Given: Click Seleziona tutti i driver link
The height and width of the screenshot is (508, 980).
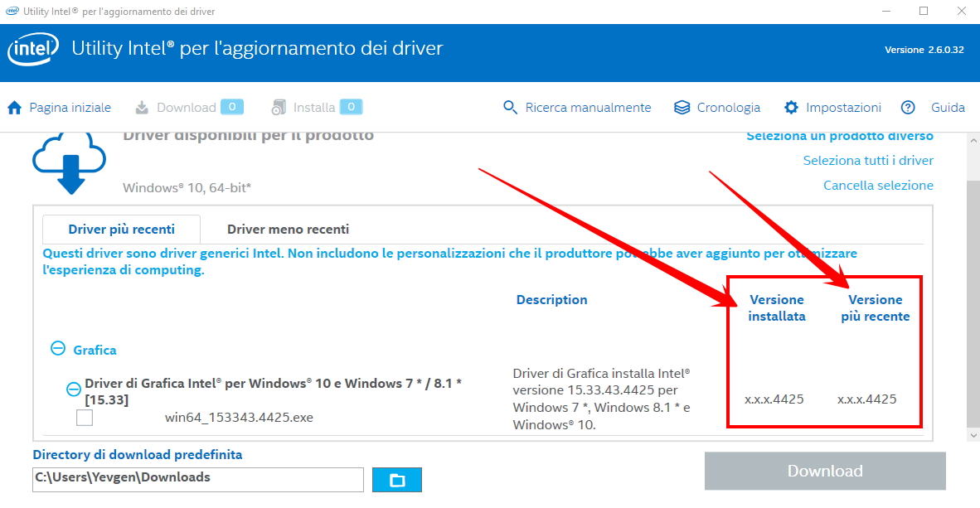Looking at the screenshot, I should tap(868, 161).
